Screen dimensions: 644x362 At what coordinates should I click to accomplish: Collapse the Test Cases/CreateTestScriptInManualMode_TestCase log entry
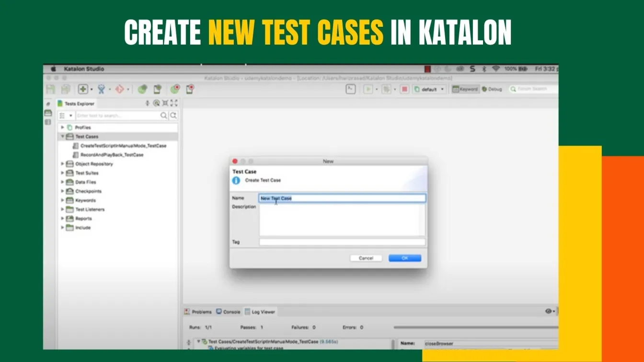click(199, 342)
